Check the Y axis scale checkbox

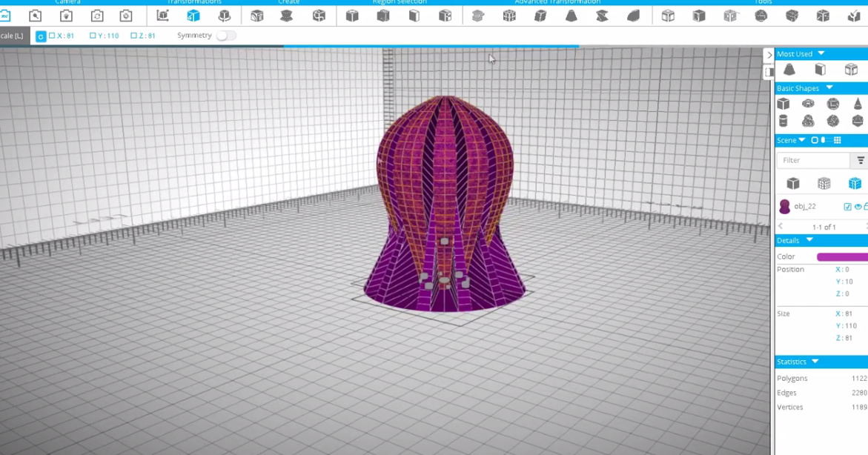click(93, 36)
